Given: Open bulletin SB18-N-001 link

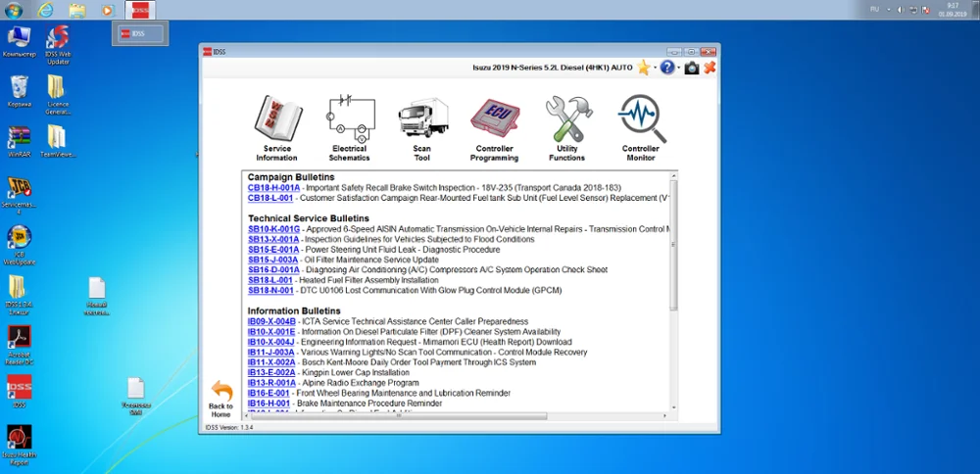Looking at the screenshot, I should [270, 291].
